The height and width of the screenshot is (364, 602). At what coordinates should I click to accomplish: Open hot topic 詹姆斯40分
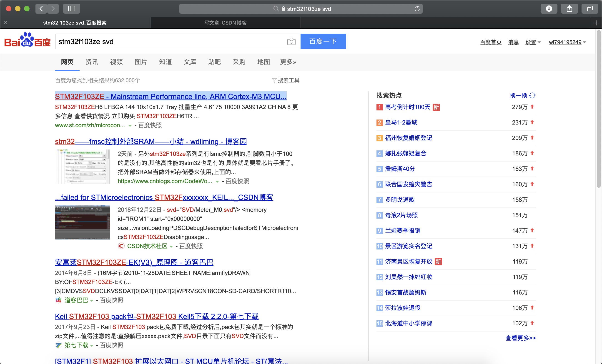tap(400, 169)
